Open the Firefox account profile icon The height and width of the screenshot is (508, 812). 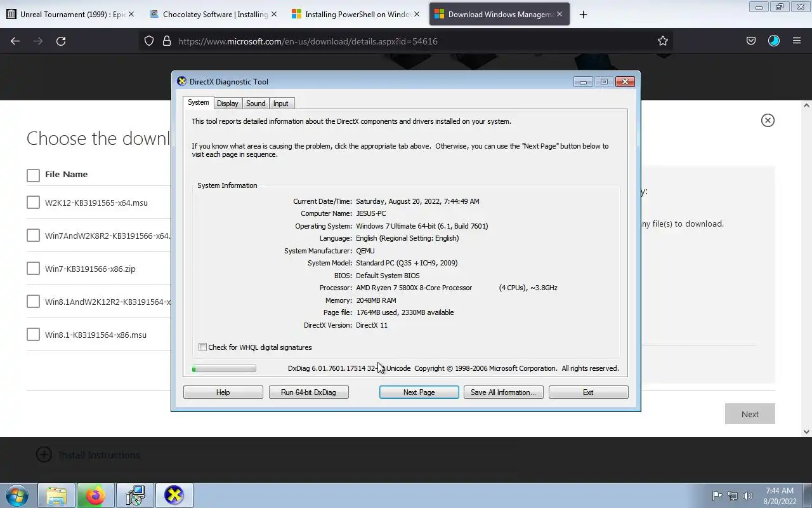click(774, 41)
